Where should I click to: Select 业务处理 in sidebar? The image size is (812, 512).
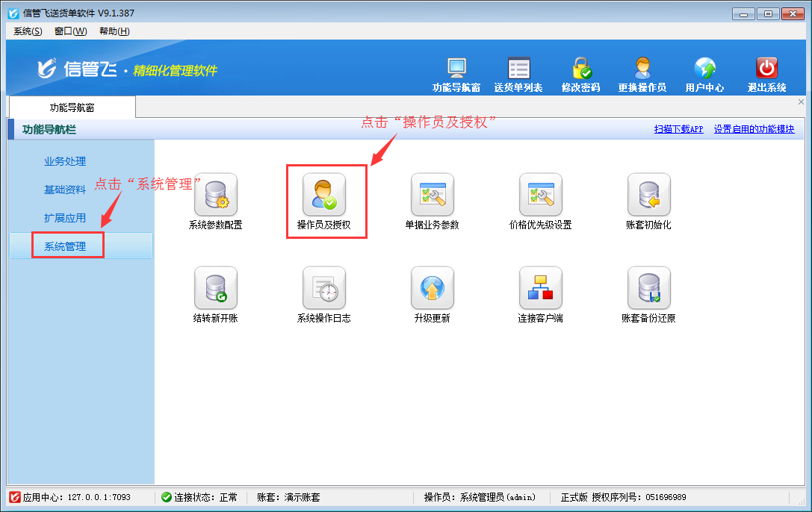(x=65, y=161)
